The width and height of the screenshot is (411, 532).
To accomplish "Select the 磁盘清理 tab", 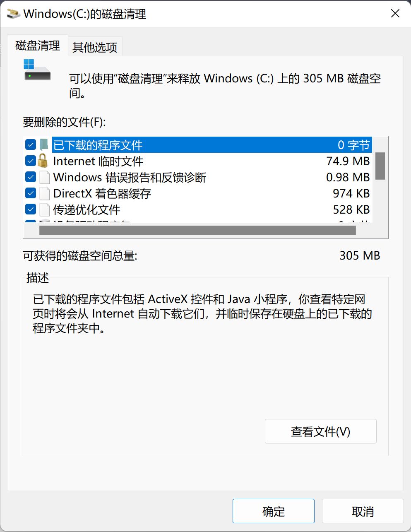I will pyautogui.click(x=38, y=46).
